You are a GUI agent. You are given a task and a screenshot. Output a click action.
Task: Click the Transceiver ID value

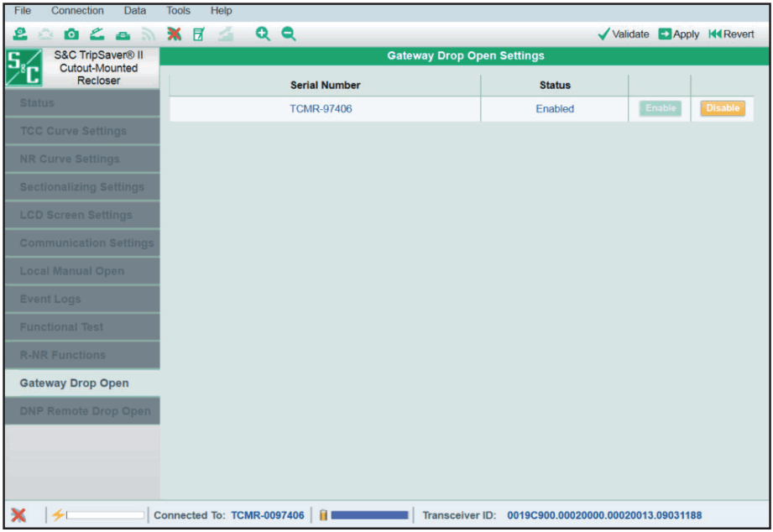click(x=604, y=515)
